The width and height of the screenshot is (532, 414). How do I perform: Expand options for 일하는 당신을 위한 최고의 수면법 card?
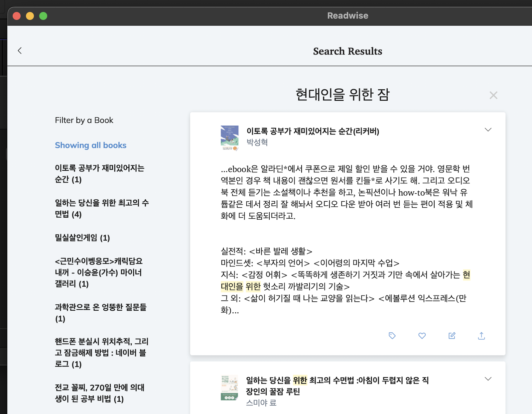[x=488, y=379]
